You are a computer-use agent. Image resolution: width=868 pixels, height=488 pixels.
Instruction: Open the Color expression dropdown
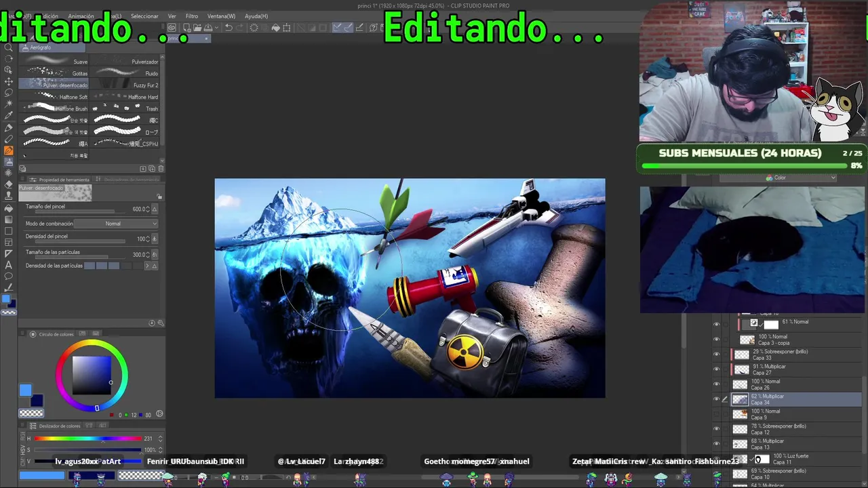(778, 178)
